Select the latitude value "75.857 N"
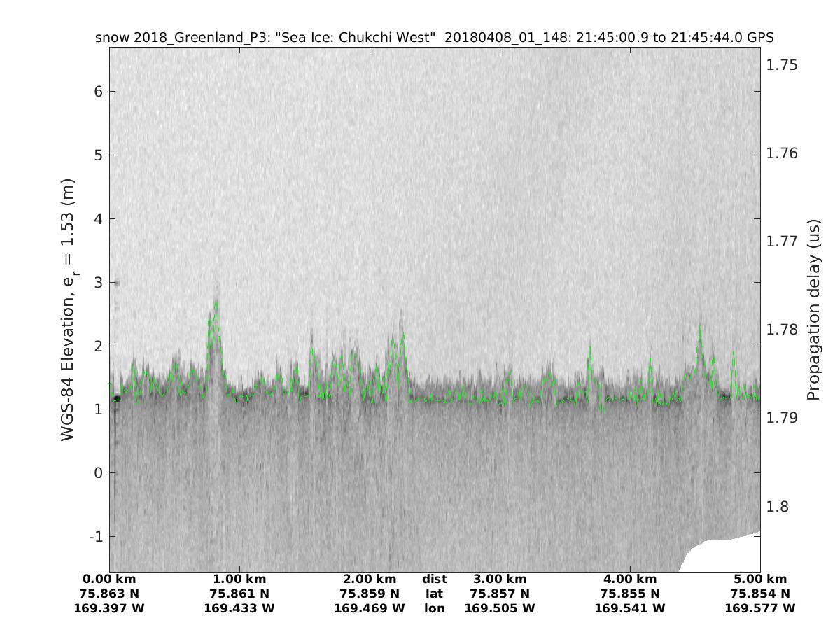 coord(500,594)
